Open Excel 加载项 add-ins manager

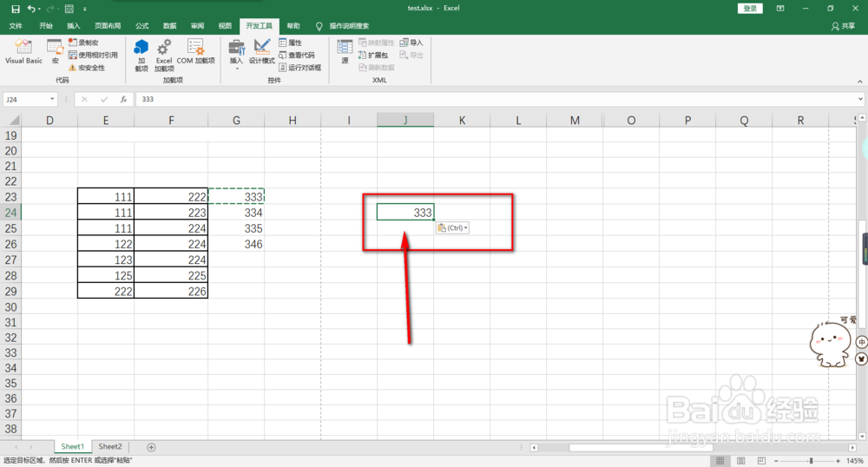164,55
